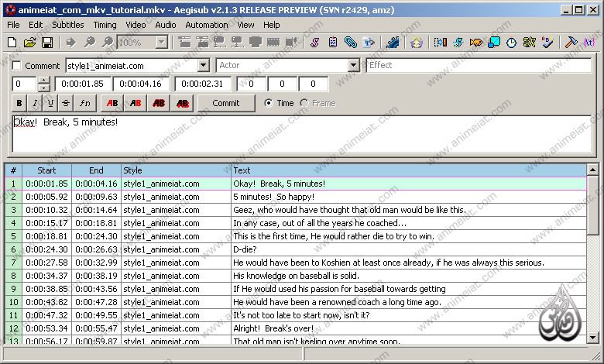Click the New subtitles icon

(x=12, y=43)
